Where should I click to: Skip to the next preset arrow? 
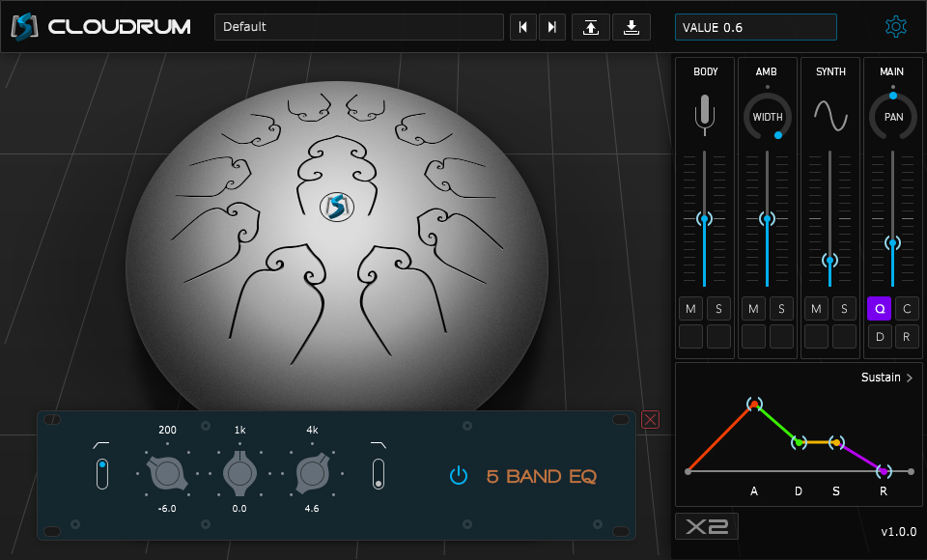point(551,26)
